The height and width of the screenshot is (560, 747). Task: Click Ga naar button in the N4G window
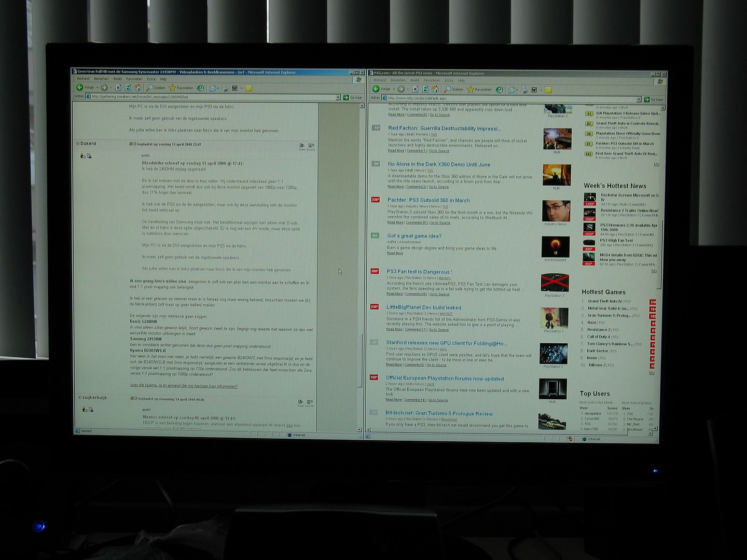tap(654, 100)
